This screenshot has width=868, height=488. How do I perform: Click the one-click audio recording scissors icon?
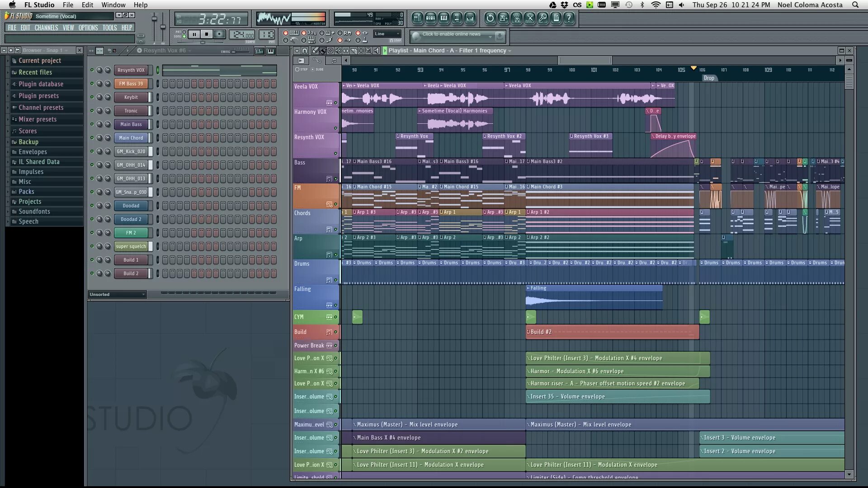(x=530, y=18)
